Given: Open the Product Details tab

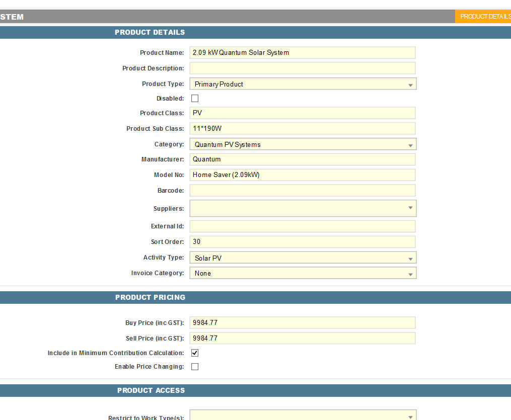Looking at the screenshot, I should tap(484, 17).
